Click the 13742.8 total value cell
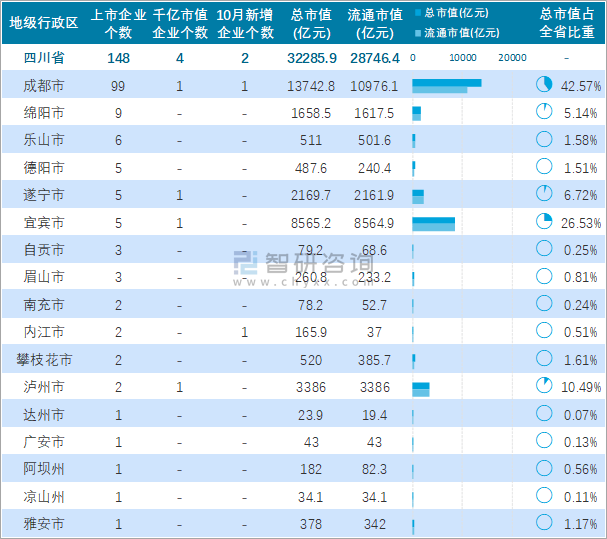607x539 pixels. coord(311,86)
